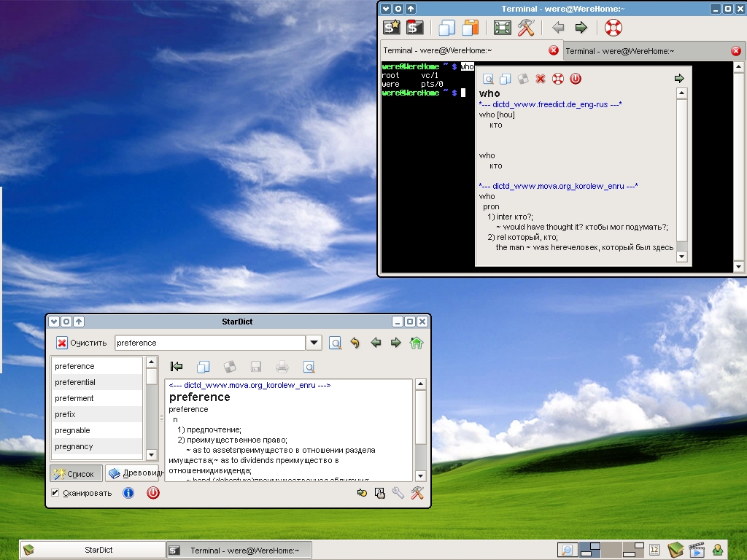The image size is (747, 560).
Task: Select "preferential" in the word list
Action: [97, 382]
